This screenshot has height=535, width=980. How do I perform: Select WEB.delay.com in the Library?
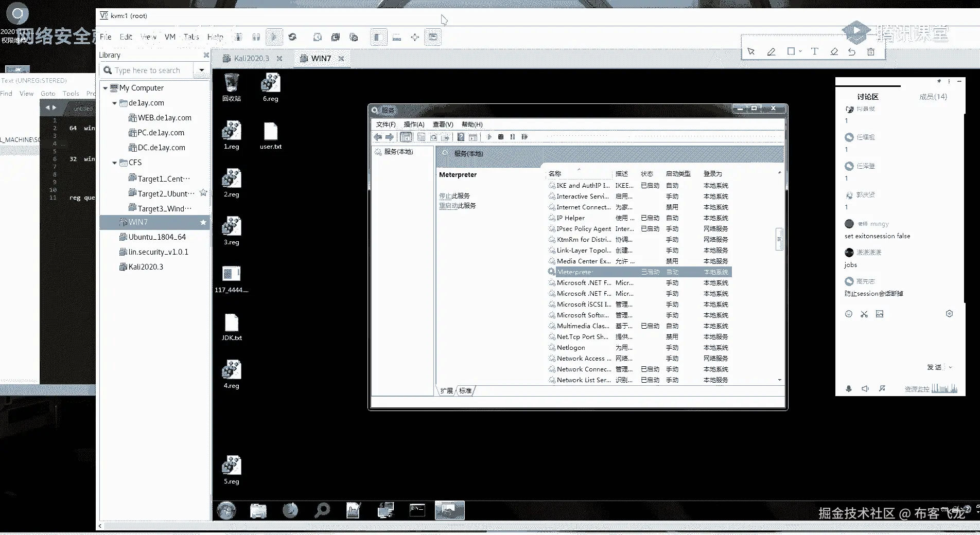[x=160, y=118]
